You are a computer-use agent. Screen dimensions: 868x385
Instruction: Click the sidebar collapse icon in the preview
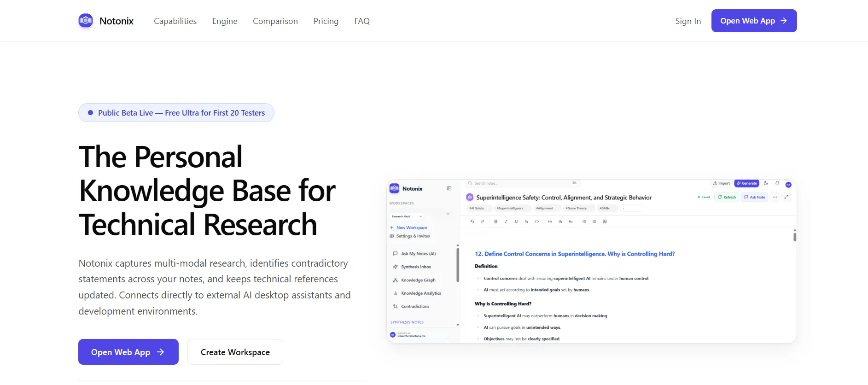(449, 188)
